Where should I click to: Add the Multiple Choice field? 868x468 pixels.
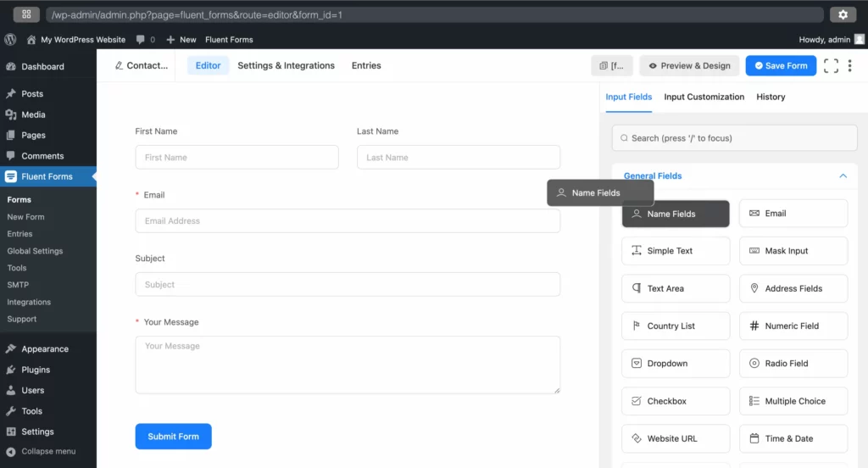(x=793, y=401)
